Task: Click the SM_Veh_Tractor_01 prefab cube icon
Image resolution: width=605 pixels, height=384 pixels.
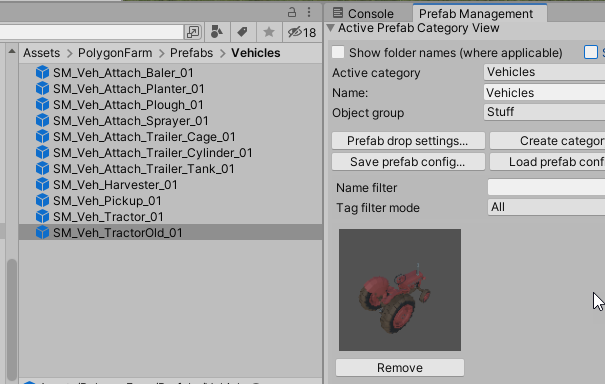Action: 42,217
